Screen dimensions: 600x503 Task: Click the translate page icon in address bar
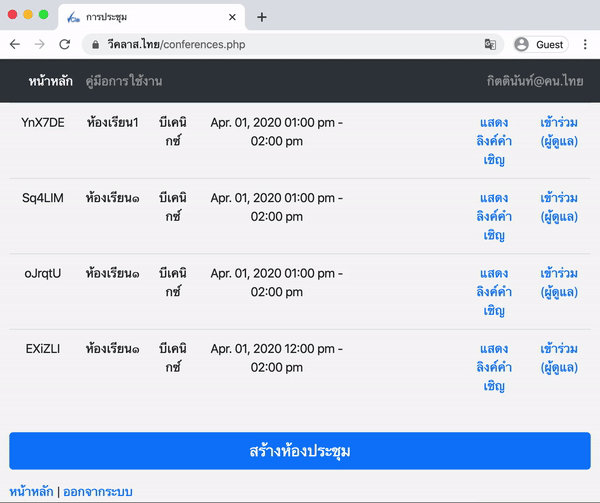(x=490, y=44)
